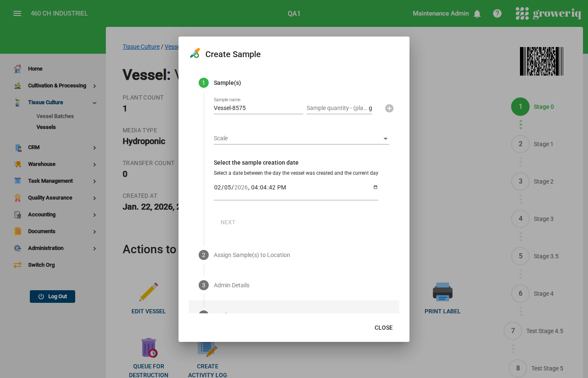This screenshot has height=378, width=588.
Task: Expand the Warehouse sidebar menu
Action: [94, 164]
